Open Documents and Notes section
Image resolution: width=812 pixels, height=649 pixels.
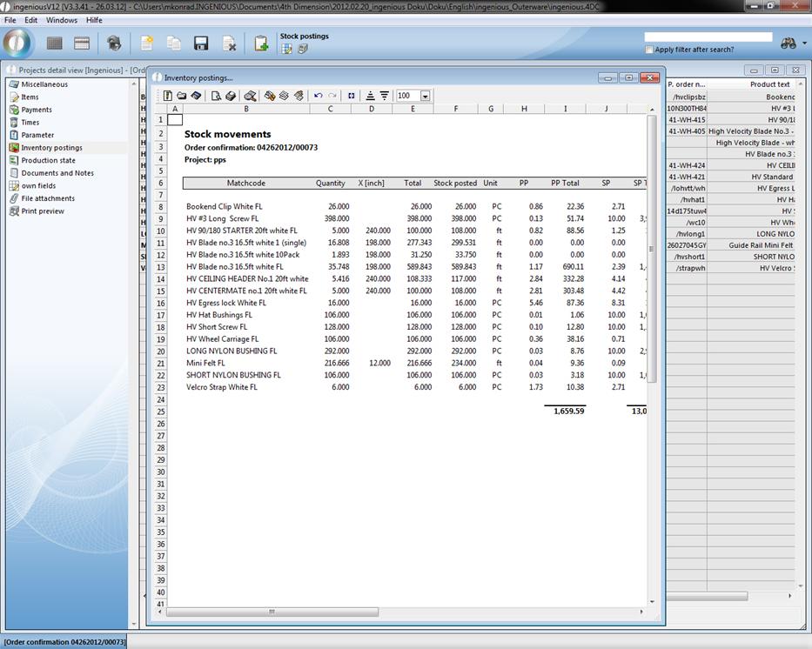57,173
